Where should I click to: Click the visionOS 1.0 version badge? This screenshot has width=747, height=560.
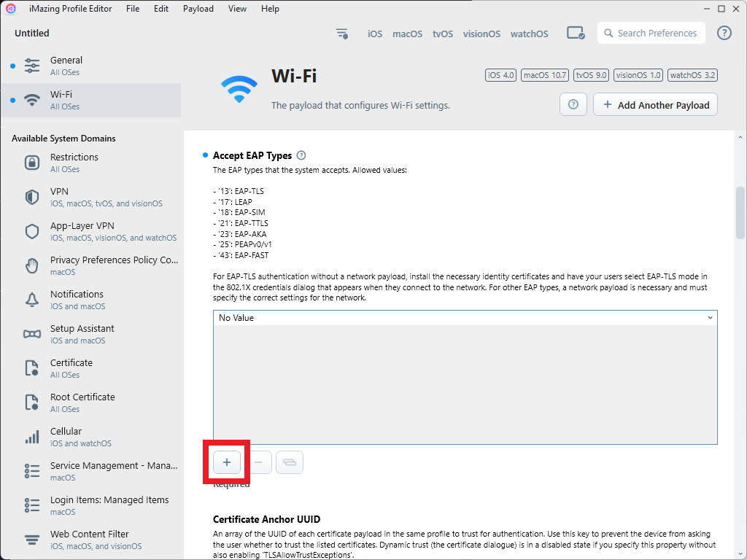[638, 75]
